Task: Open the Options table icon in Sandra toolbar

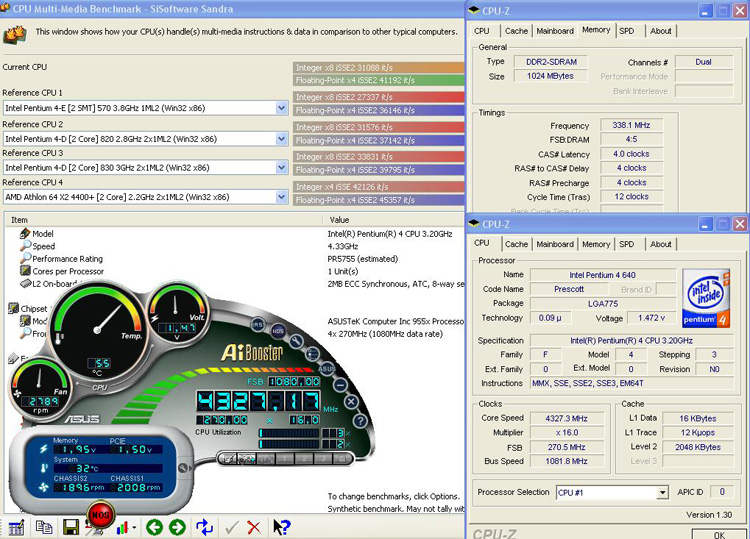Action: [16, 528]
